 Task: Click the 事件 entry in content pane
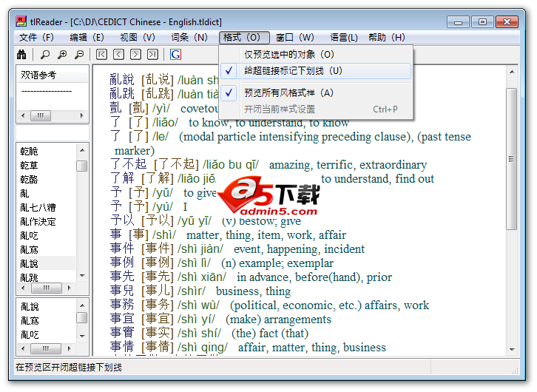(x=122, y=249)
